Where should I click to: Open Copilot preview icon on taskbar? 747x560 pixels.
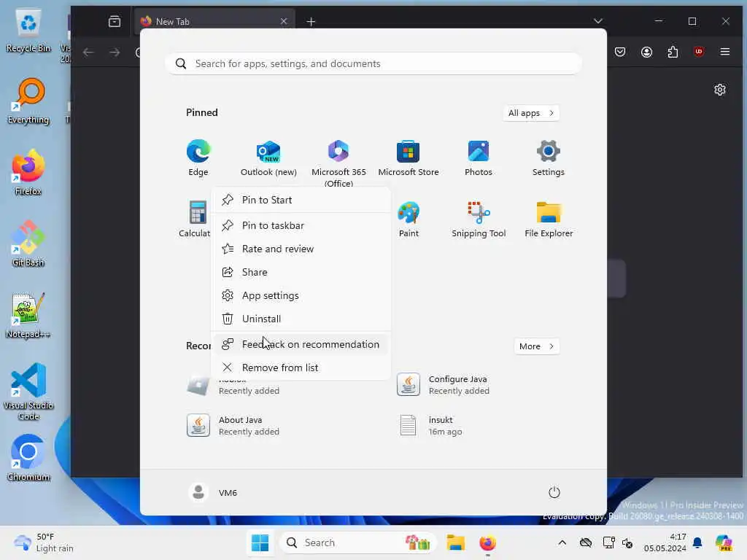[724, 542]
